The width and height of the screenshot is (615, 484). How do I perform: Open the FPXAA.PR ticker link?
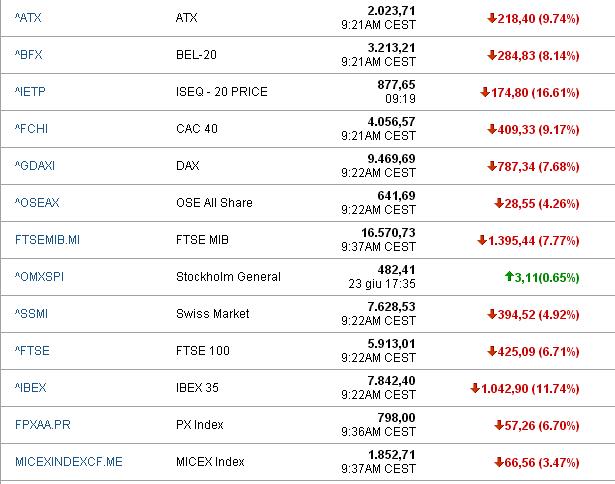[43, 425]
